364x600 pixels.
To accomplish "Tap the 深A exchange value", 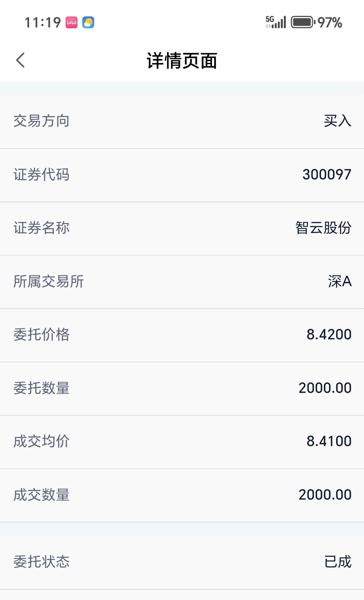I will (340, 281).
